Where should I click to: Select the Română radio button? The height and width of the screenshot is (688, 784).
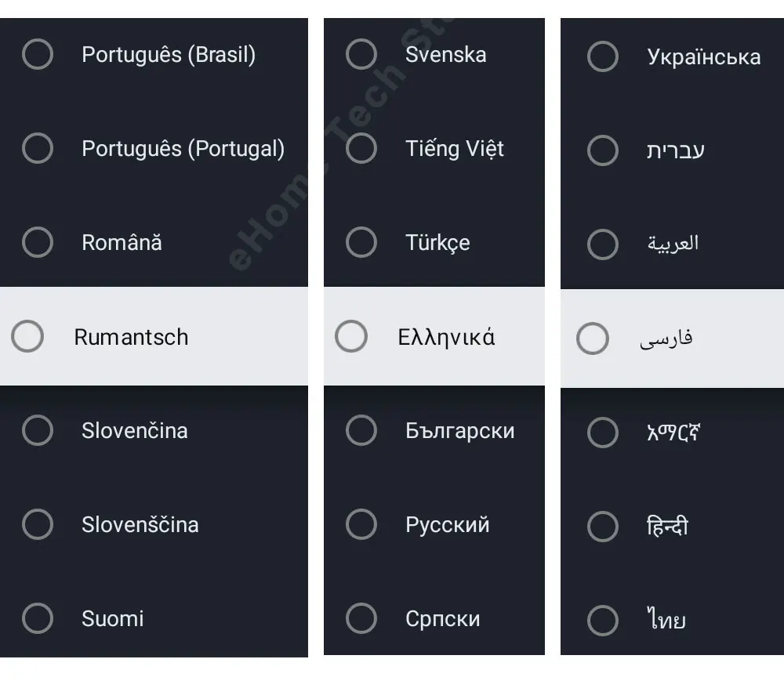(x=38, y=242)
